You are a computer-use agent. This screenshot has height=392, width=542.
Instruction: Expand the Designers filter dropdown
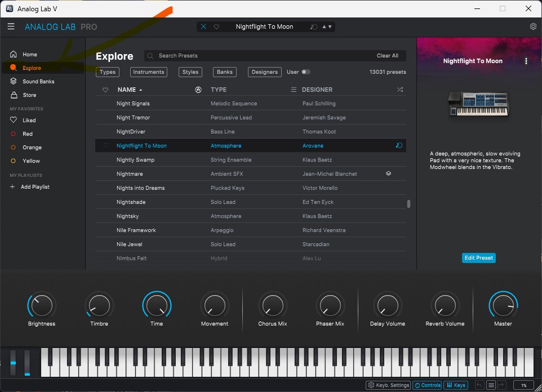(x=264, y=72)
